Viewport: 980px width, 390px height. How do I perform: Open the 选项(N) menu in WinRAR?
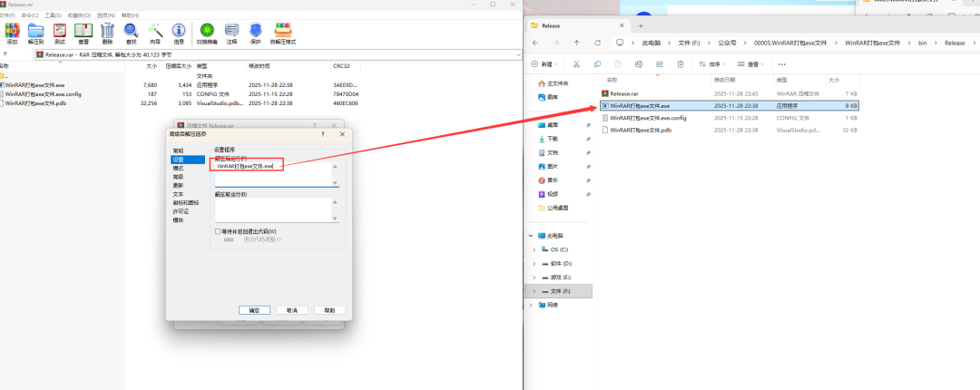105,15
